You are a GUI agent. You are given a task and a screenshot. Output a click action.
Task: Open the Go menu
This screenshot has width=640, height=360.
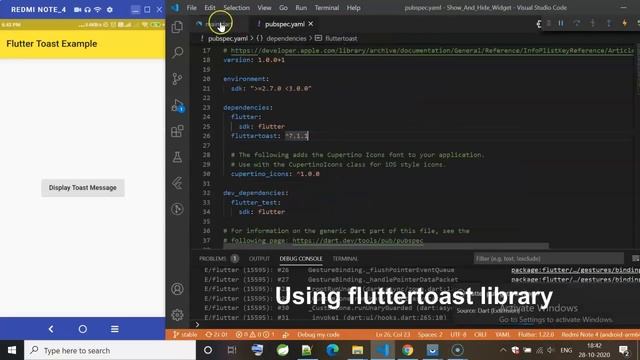point(283,8)
